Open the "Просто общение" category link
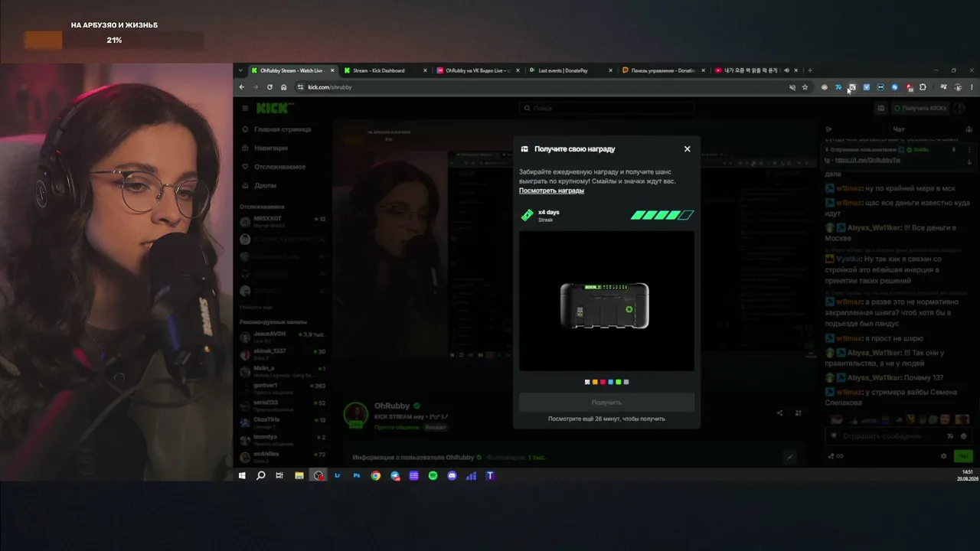The height and width of the screenshot is (551, 980). click(x=397, y=427)
